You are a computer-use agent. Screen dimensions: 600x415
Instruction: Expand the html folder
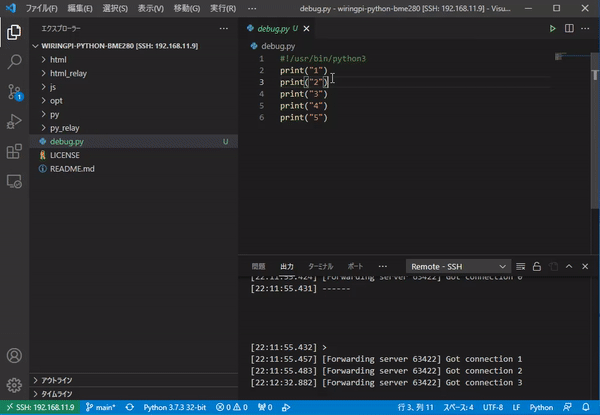pyautogui.click(x=133, y=60)
